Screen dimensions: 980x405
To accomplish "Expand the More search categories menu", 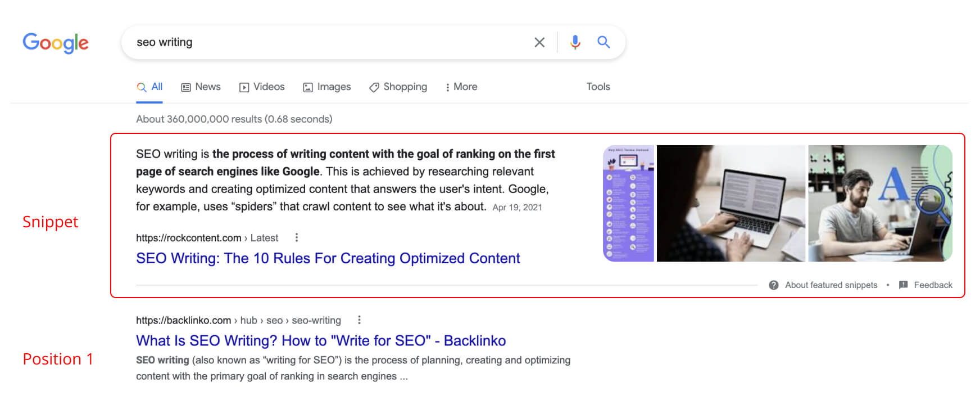I will pyautogui.click(x=461, y=87).
